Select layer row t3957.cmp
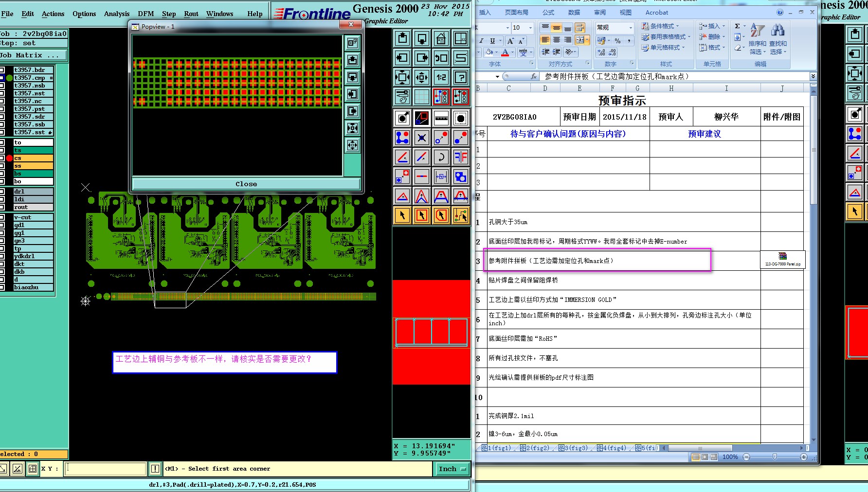 pyautogui.click(x=33, y=78)
